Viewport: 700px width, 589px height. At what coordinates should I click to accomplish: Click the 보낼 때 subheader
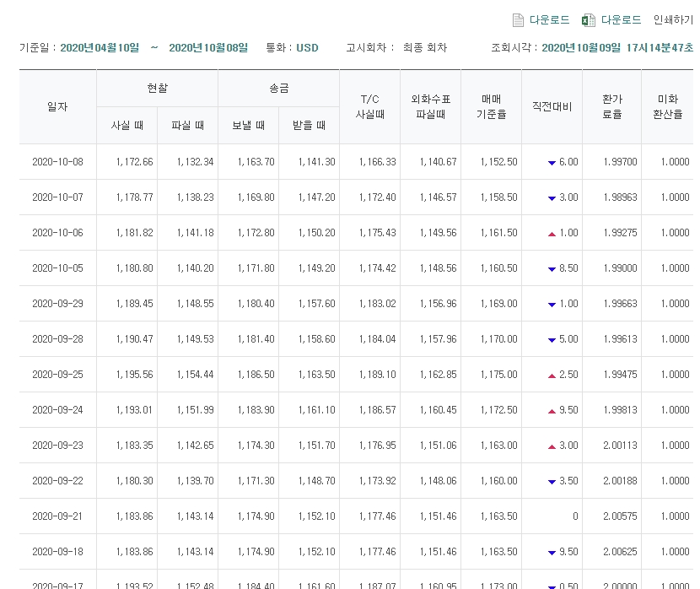[248, 126]
